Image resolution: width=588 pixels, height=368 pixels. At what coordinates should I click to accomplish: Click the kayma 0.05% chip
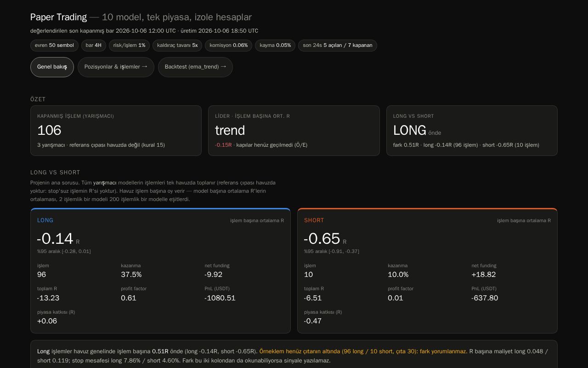point(275,46)
